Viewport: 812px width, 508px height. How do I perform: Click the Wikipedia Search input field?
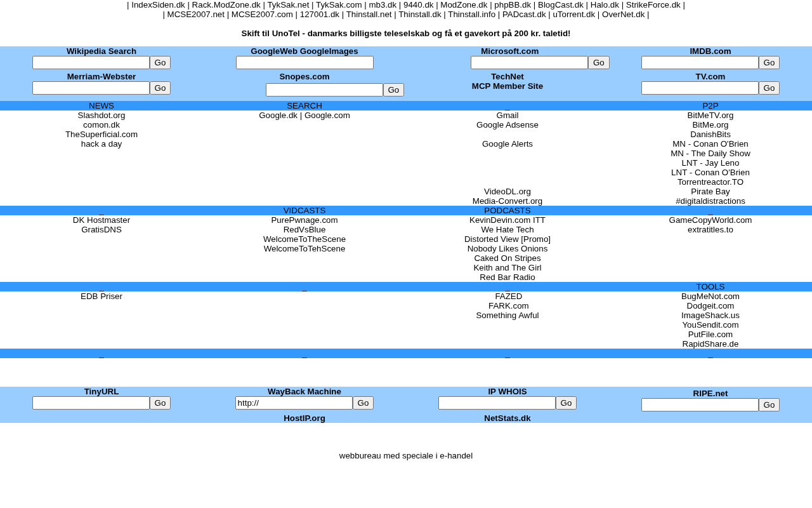click(x=91, y=63)
